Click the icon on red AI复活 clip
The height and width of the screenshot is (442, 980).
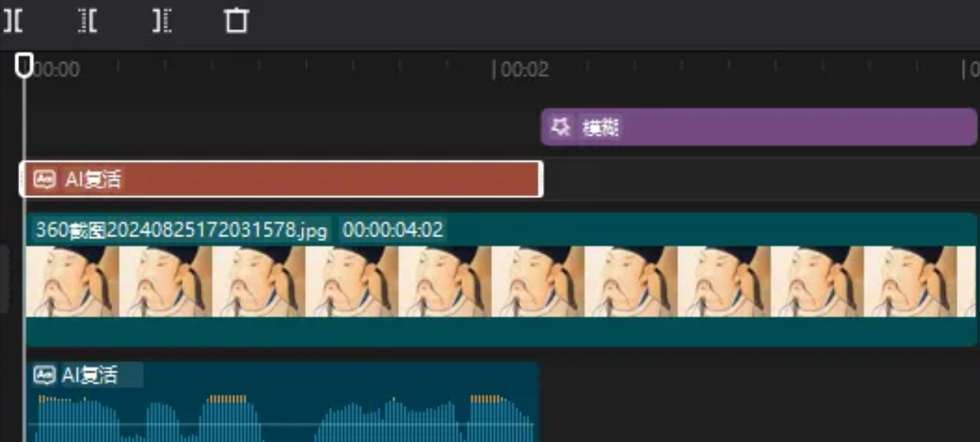tap(46, 179)
